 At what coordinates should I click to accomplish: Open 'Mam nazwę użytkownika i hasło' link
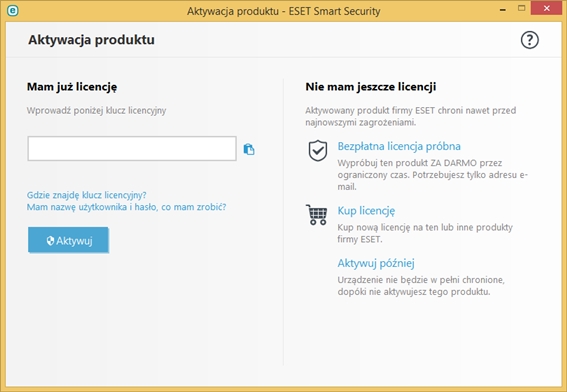pyautogui.click(x=126, y=207)
